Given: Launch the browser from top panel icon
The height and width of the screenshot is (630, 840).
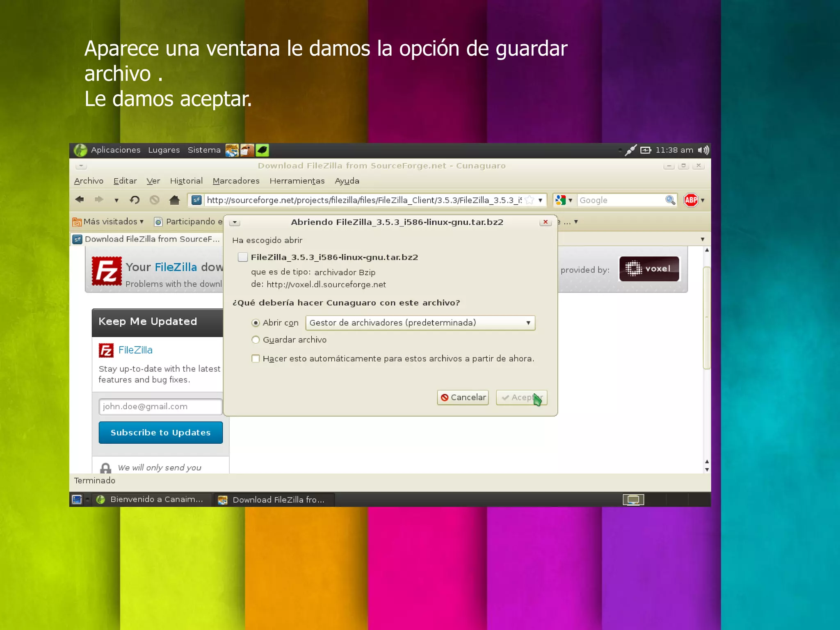Looking at the screenshot, I should click(x=232, y=150).
